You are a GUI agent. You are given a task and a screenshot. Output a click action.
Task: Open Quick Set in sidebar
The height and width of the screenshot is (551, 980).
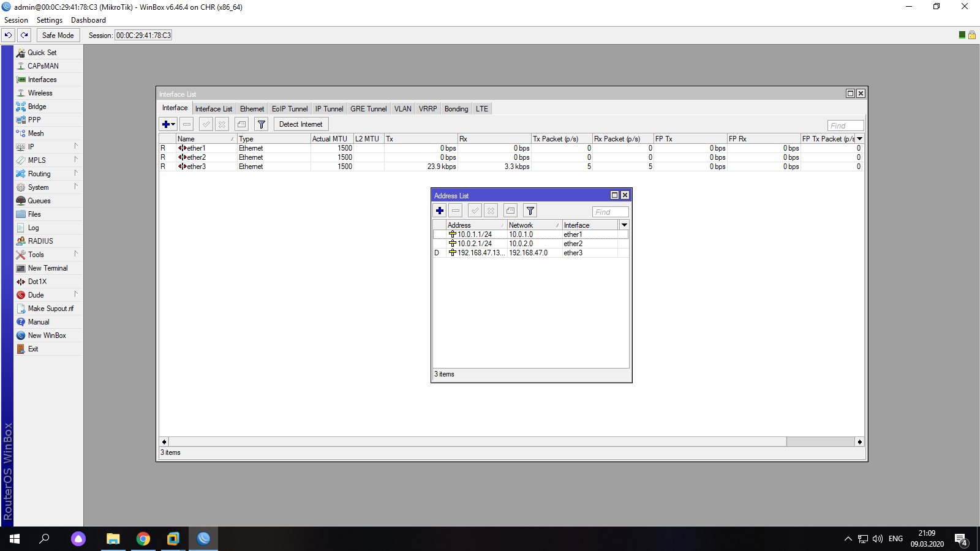(x=48, y=53)
